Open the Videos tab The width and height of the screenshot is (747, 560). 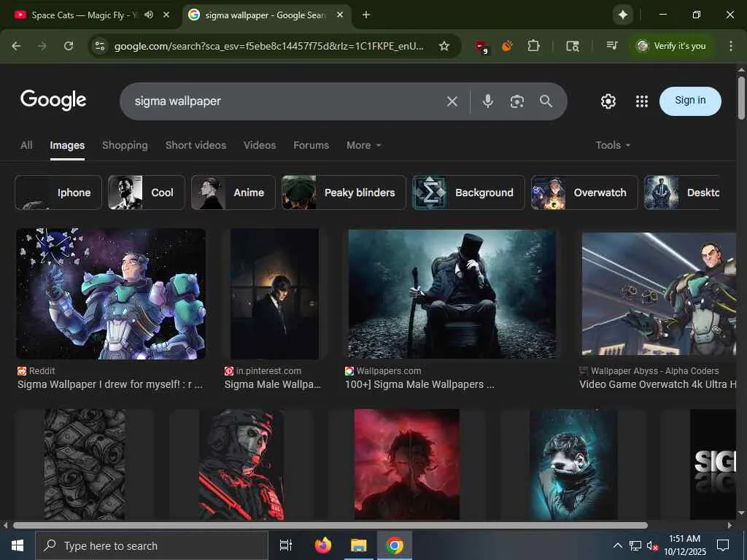(260, 145)
